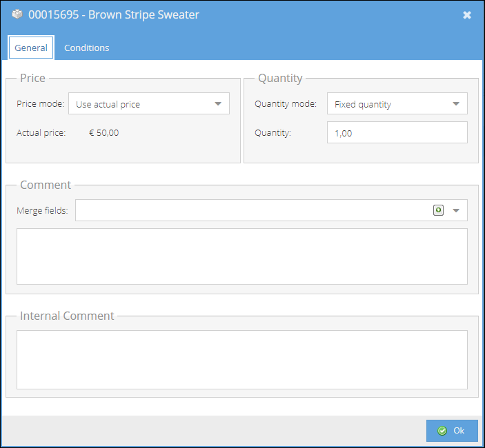The image size is (485, 448).
Task: Expand the Merge fields dropdown arrow
Action: [456, 211]
